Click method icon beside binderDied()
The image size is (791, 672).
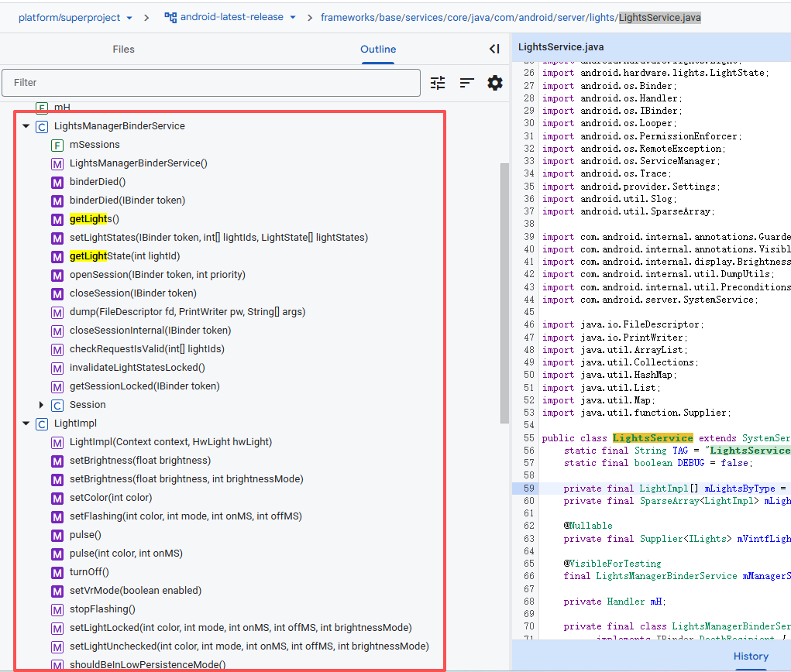(57, 183)
